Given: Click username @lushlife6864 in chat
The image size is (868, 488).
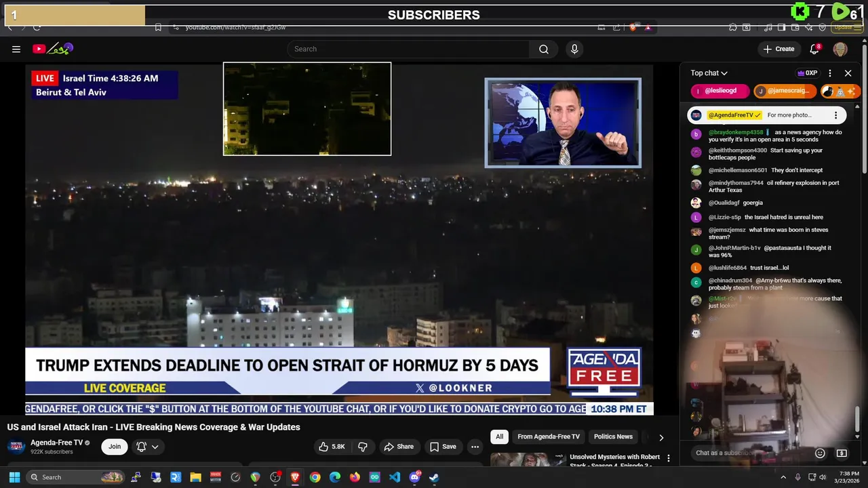Looking at the screenshot, I should pyautogui.click(x=728, y=268).
